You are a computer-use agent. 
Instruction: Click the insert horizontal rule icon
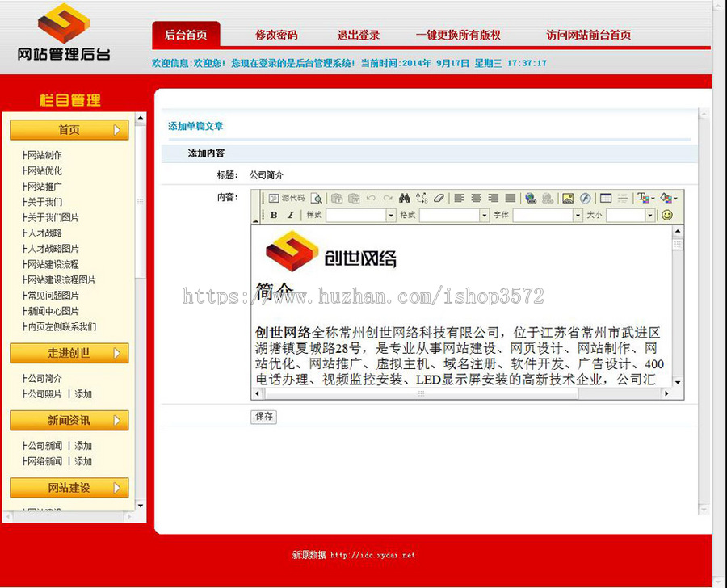tap(624, 198)
